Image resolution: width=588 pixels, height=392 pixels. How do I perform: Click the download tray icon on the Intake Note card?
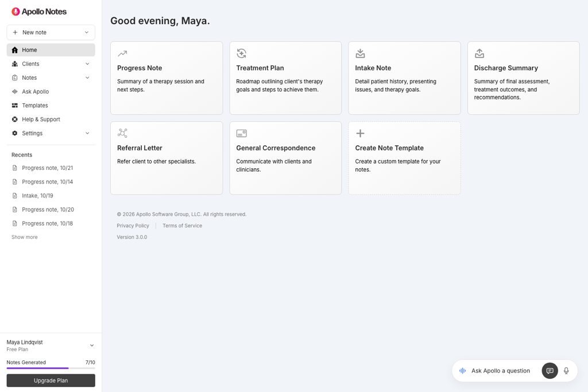pyautogui.click(x=360, y=53)
